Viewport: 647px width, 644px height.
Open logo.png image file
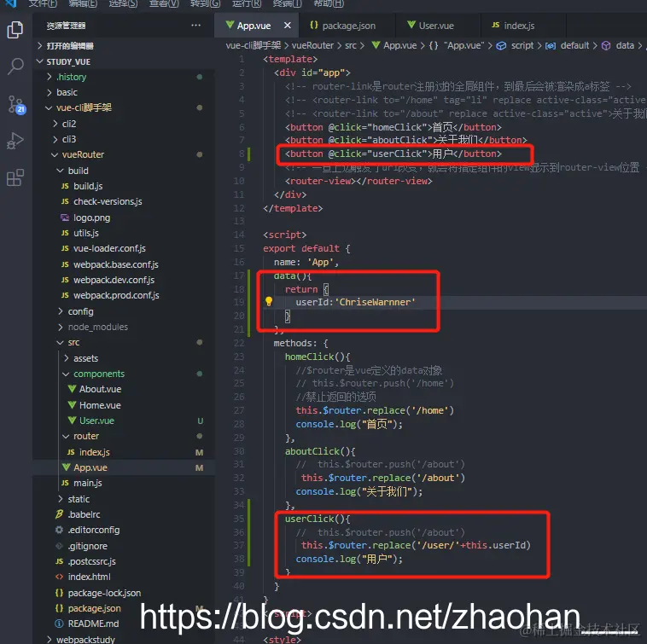pos(91,218)
